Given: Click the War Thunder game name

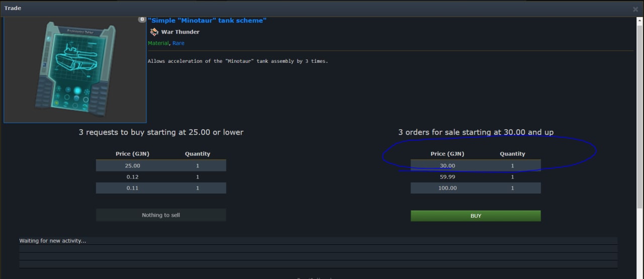Looking at the screenshot, I should coord(180,32).
